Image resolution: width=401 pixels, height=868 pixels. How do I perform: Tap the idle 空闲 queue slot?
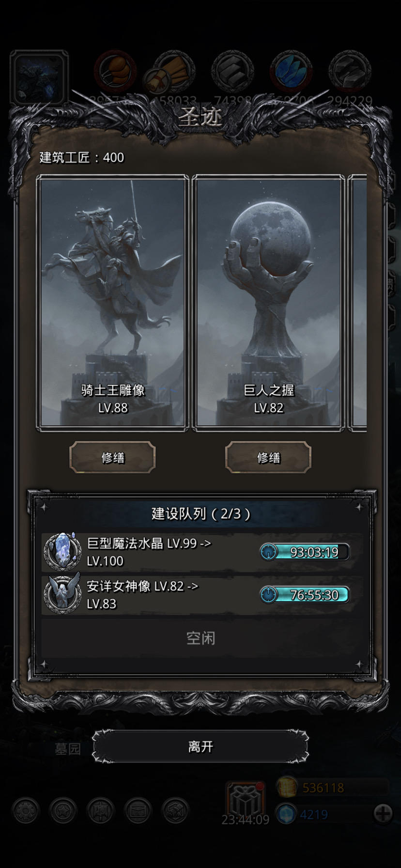point(201,638)
